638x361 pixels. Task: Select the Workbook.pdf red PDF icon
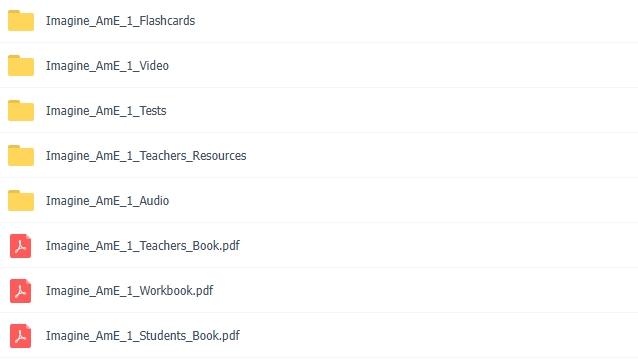coord(21,291)
